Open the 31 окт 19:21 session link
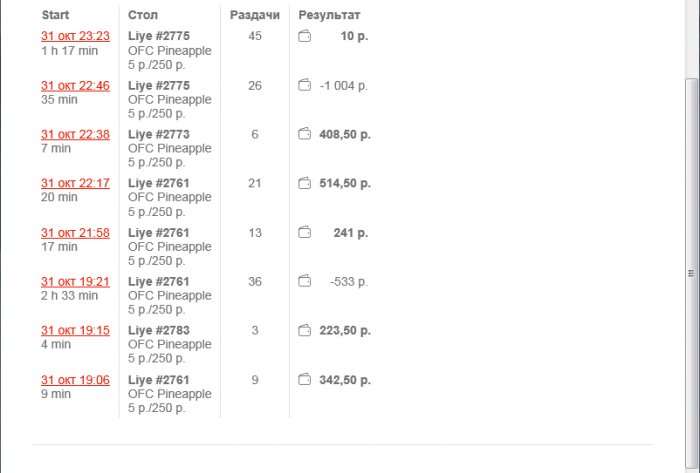This screenshot has height=473, width=700. click(x=75, y=282)
